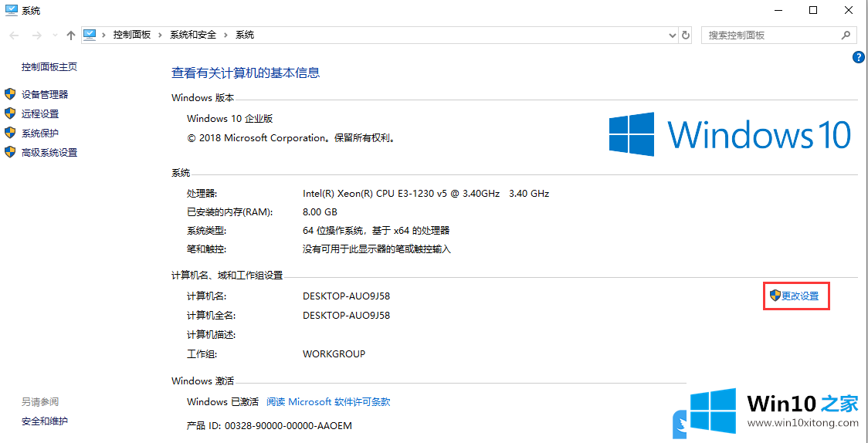This screenshot has height=443, width=868.
Task: Click the processor value Intel(R) Xeon(R) CPU E3-1230
Action: (x=426, y=194)
